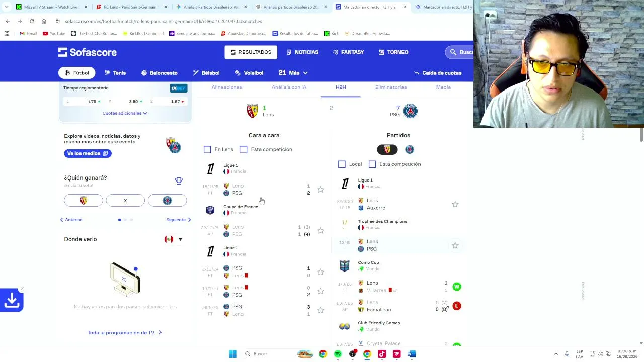
Task: Open the KickBot Dashboard bookmark
Action: pos(143,33)
